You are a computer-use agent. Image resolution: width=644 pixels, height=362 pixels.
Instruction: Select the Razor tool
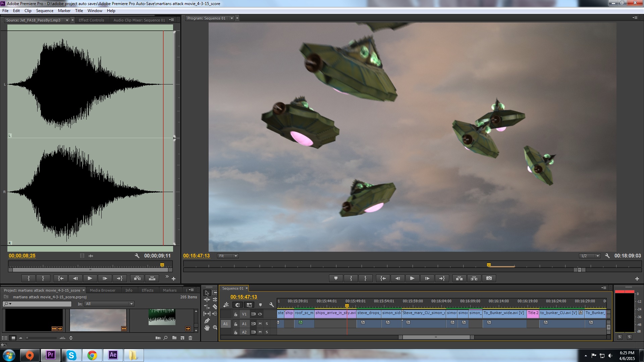coord(215,307)
